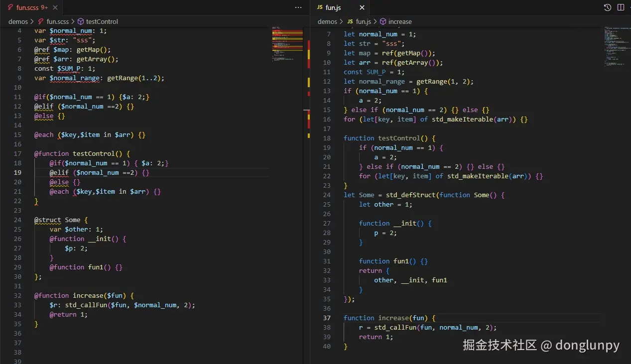Expand the fun.scss breadcrumb entry
Viewport: 631px width, 364px height.
coord(58,21)
